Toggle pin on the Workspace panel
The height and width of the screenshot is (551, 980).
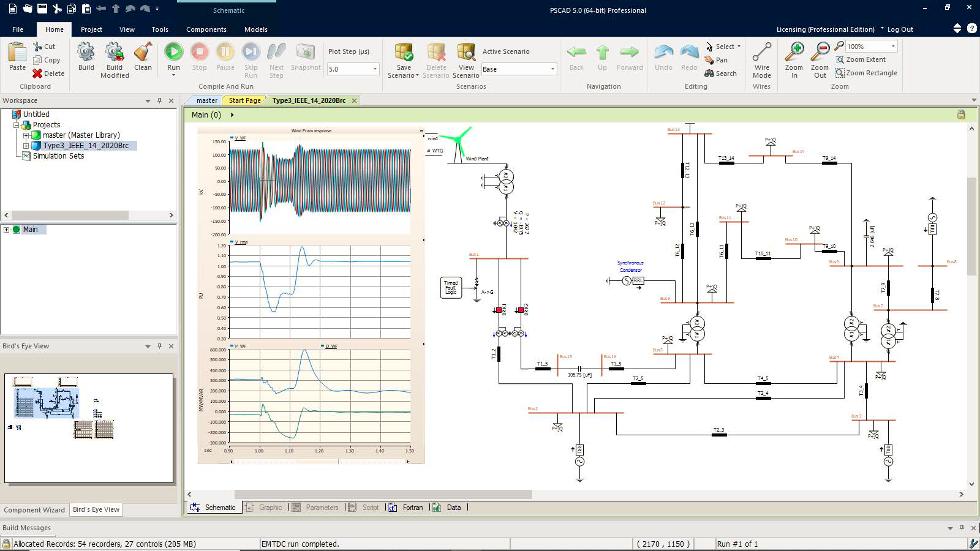click(159, 100)
